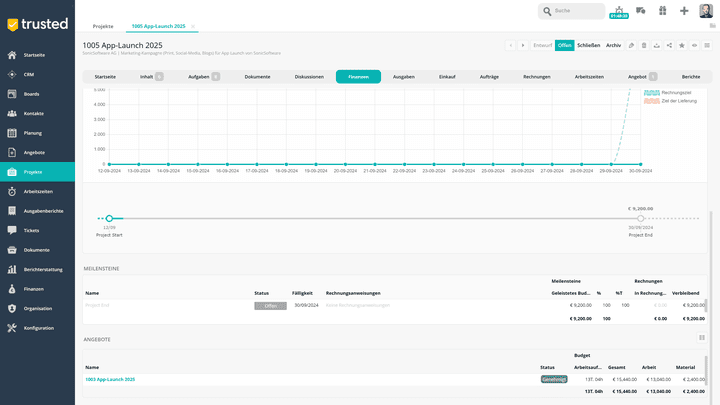720x405 pixels.
Task: Open the project toolbar list menu icon
Action: tap(706, 45)
